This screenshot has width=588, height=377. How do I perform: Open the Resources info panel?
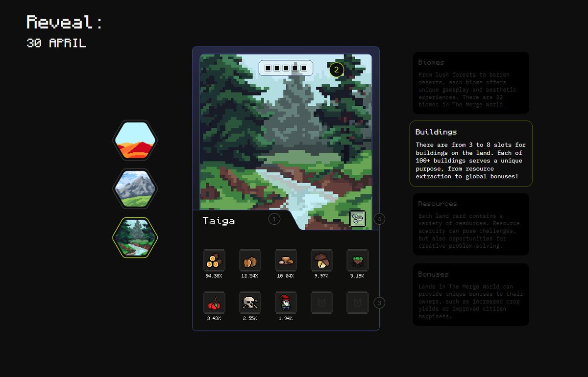coord(471,224)
